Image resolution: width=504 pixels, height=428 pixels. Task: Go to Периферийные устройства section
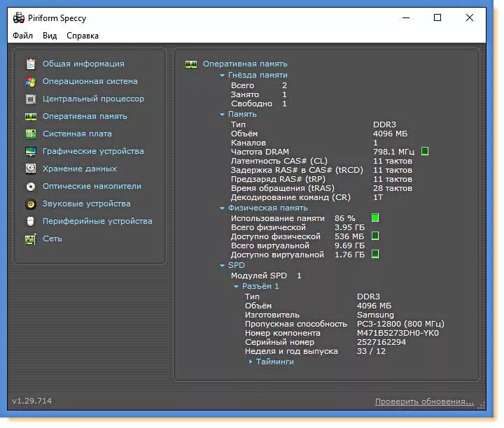[x=97, y=221]
